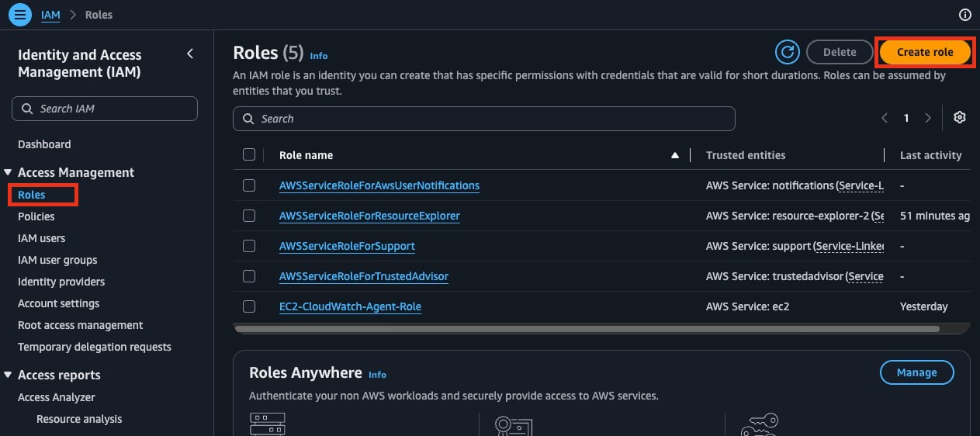Sort by Role name ascending arrow

(x=675, y=155)
